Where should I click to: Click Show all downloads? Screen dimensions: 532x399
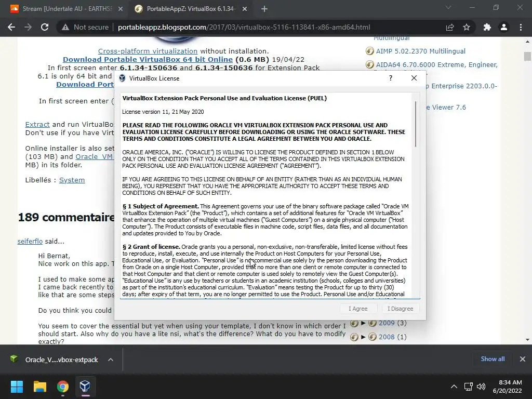coord(493,359)
